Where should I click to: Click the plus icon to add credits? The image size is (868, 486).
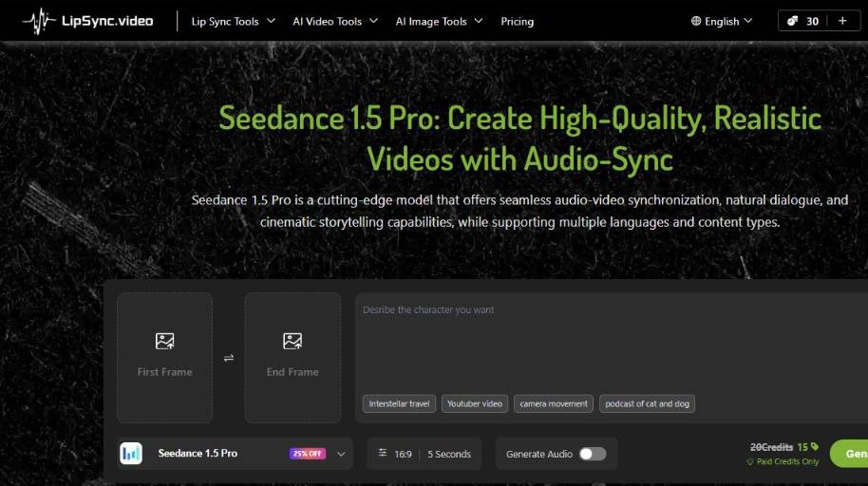click(x=842, y=21)
